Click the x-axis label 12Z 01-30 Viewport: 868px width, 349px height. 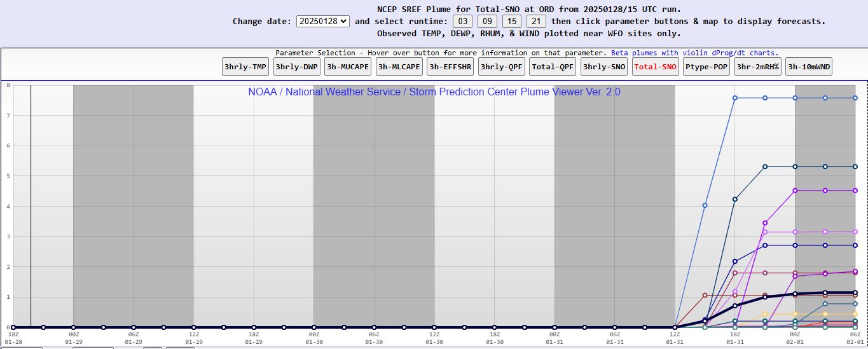434,338
